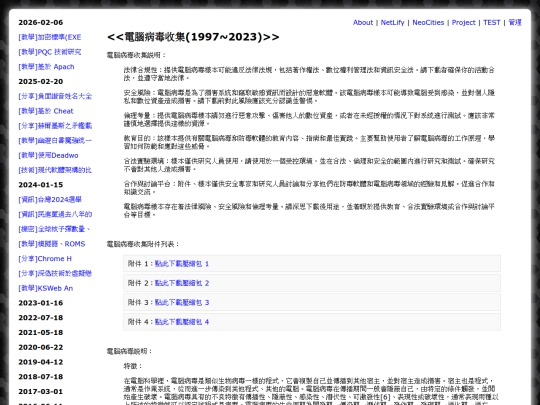Expand the 2017-03-01 date group
The height and width of the screenshot is (405, 540).
point(41,392)
